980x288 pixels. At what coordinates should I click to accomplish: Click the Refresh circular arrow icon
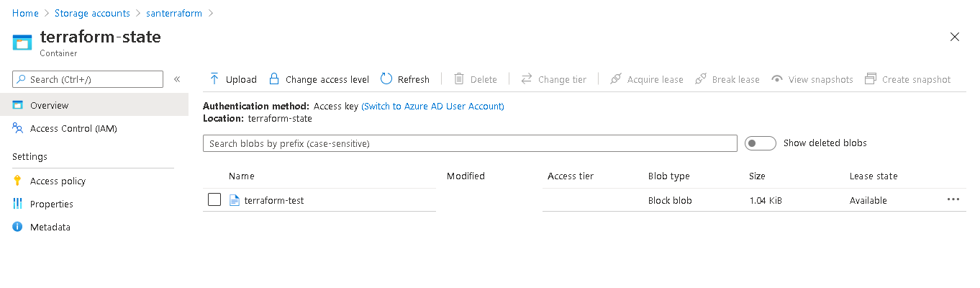tap(386, 79)
